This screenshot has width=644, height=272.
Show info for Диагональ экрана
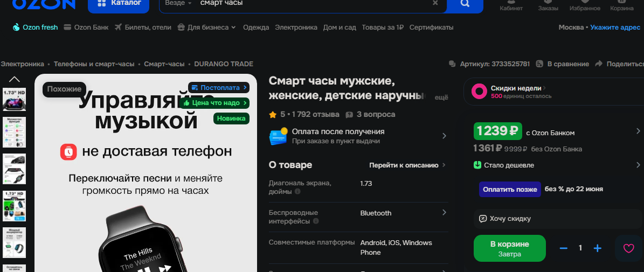[297, 192]
